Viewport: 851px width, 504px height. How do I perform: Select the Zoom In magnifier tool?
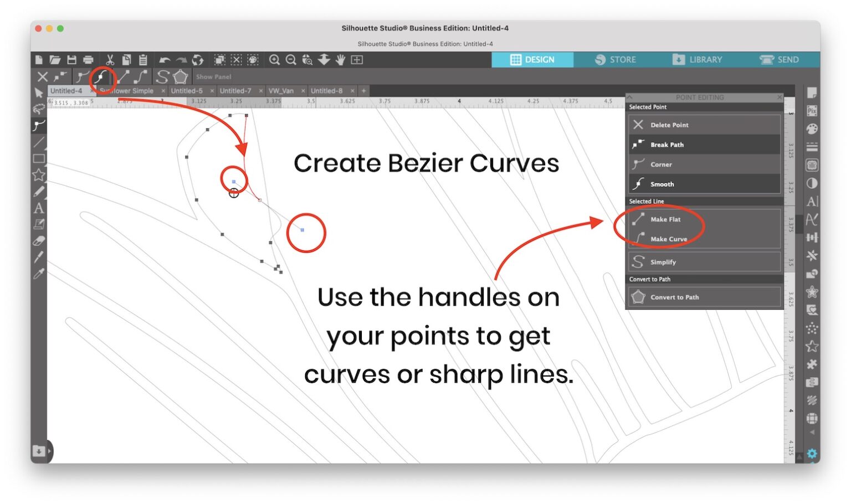click(274, 60)
